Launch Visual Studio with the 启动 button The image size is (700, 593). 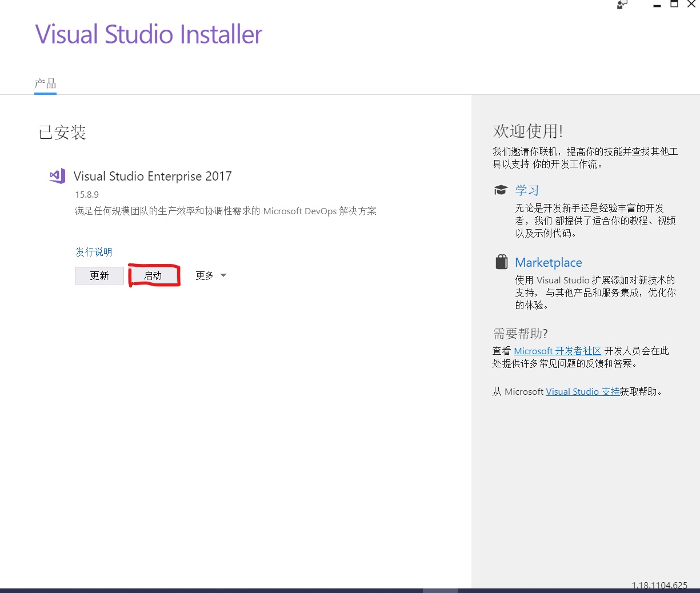[154, 275]
